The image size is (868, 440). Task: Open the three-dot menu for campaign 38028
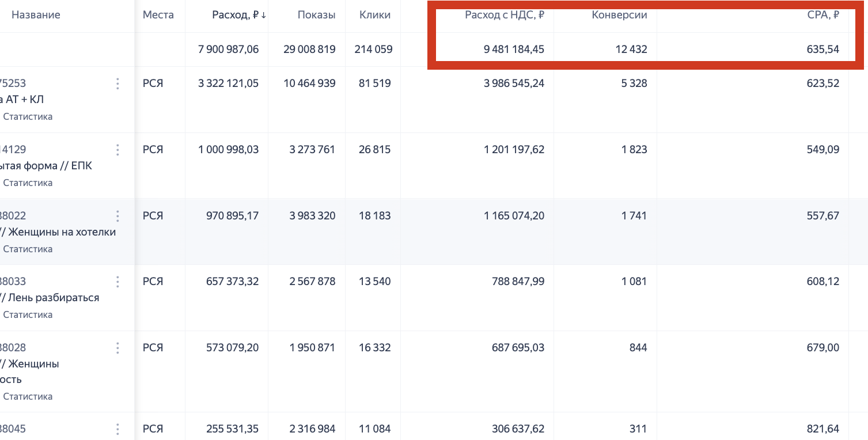117,348
